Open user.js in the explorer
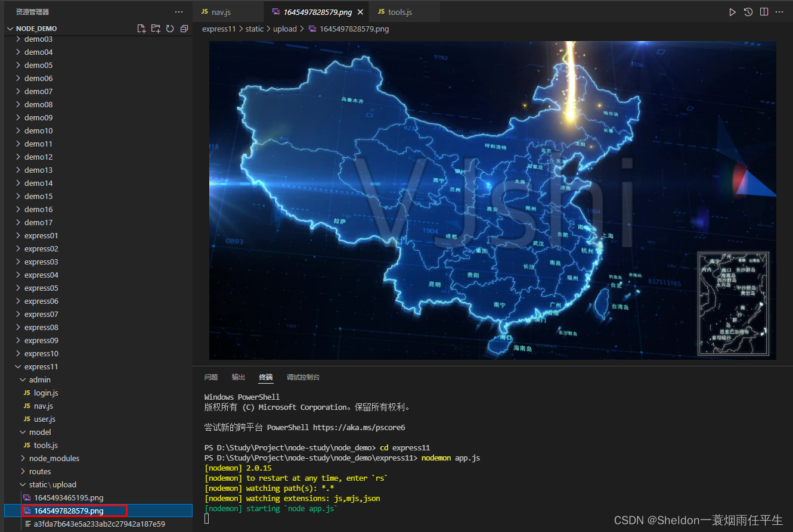 point(98,419)
